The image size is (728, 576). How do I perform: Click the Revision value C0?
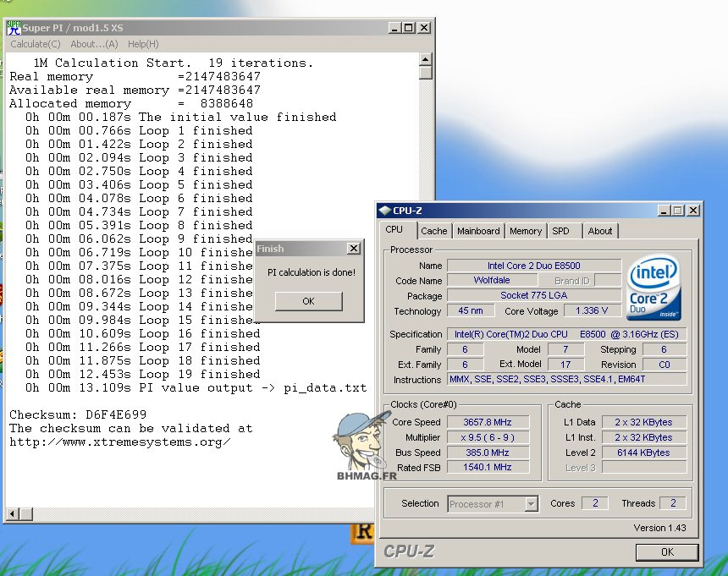[665, 365]
